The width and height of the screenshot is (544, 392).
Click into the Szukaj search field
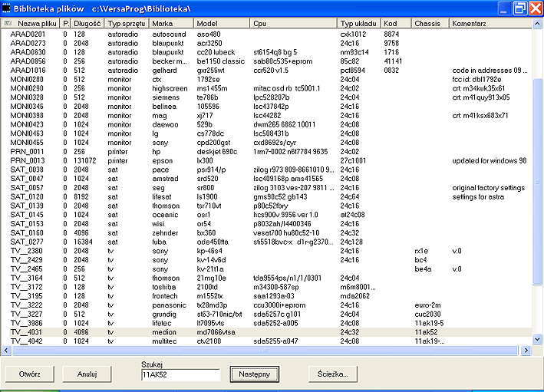(x=181, y=374)
